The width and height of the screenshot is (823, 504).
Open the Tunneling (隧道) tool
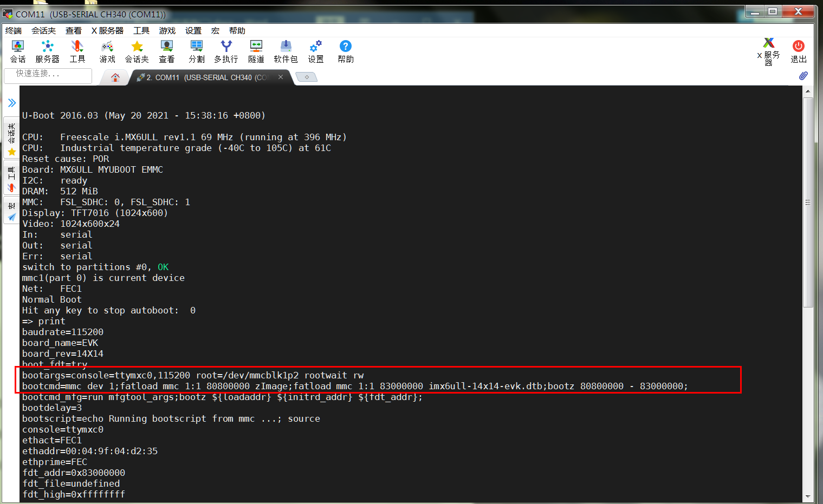tap(255, 51)
